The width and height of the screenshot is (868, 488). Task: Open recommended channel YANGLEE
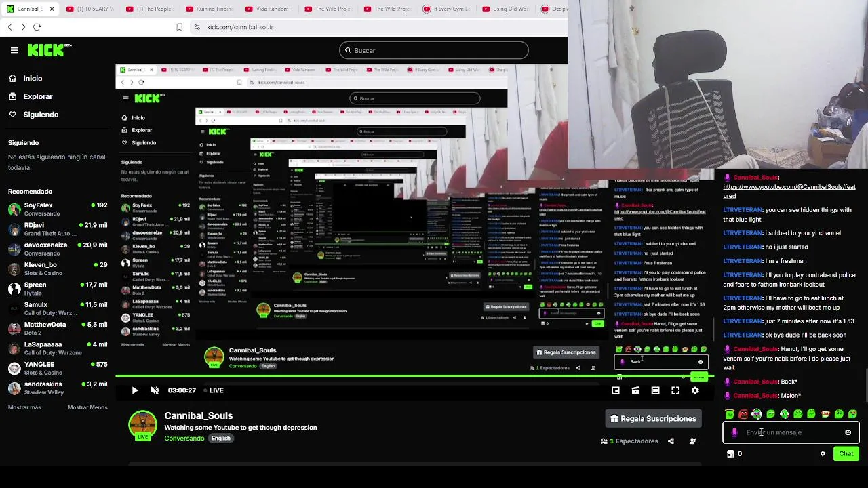click(x=58, y=368)
